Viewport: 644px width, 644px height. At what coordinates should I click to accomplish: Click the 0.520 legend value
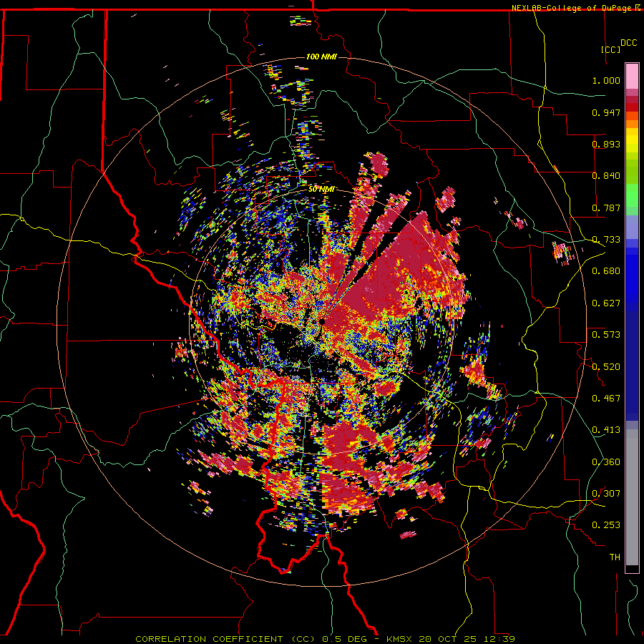[x=606, y=367]
